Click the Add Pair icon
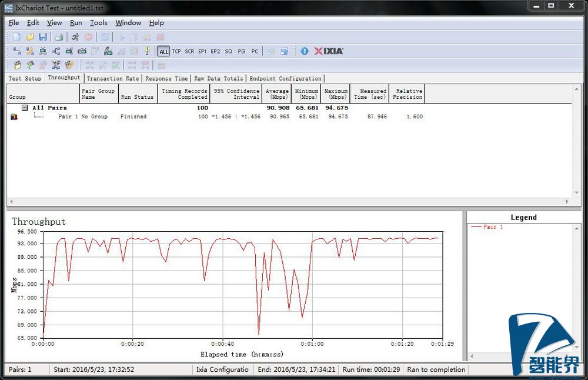The width and height of the screenshot is (588, 380). point(16,51)
